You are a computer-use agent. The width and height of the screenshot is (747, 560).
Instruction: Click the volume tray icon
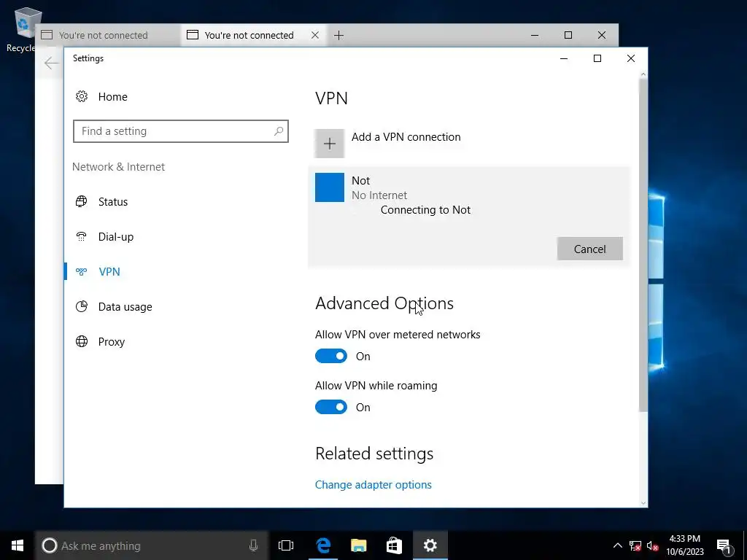click(x=653, y=545)
